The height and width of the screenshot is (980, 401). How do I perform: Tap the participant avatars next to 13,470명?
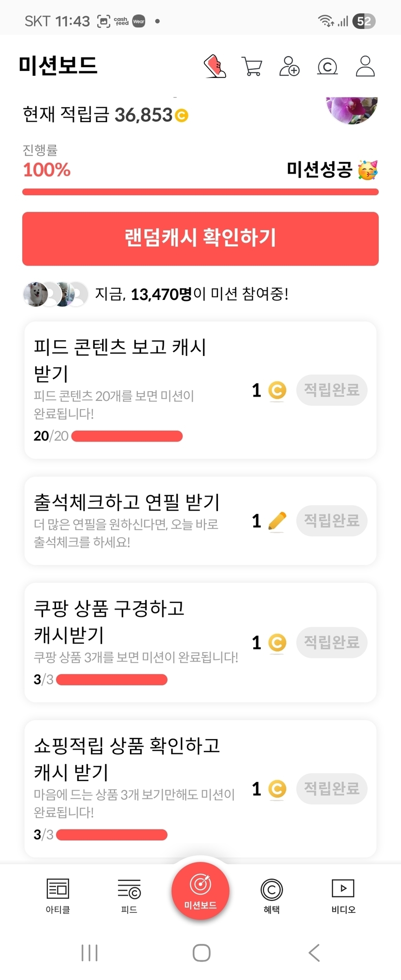click(x=56, y=294)
